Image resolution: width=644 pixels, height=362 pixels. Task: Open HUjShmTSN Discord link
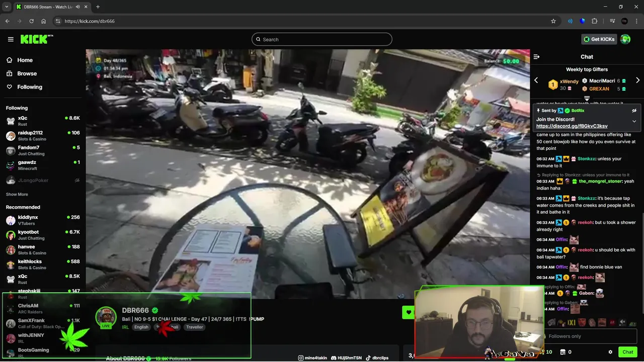point(346,358)
